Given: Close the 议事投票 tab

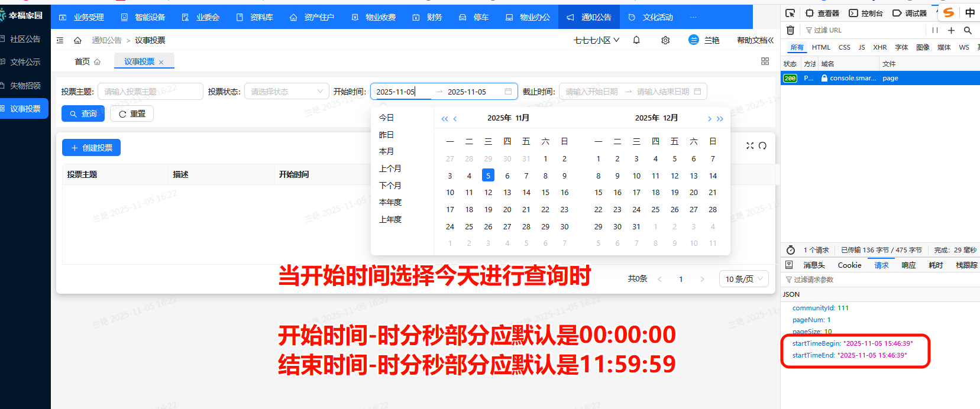Looking at the screenshot, I should (161, 62).
